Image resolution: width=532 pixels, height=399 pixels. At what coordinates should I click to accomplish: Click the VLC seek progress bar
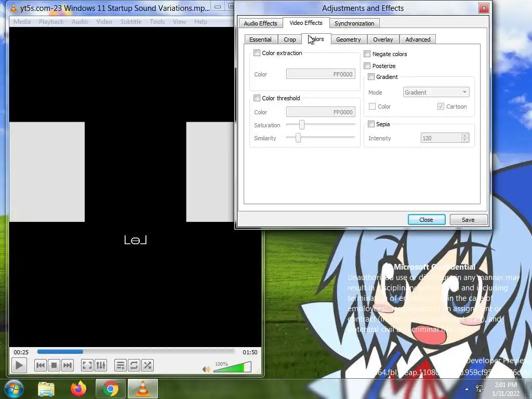point(136,352)
